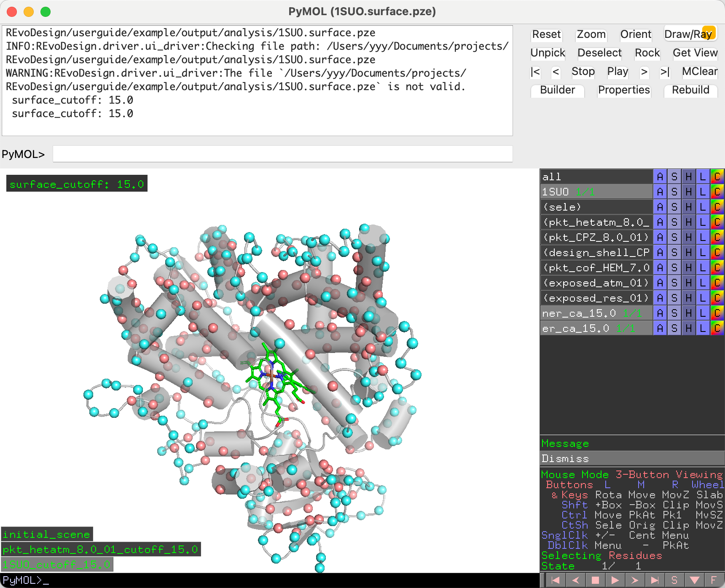
Task: Open Hide menu for (sele) selection
Action: [689, 207]
